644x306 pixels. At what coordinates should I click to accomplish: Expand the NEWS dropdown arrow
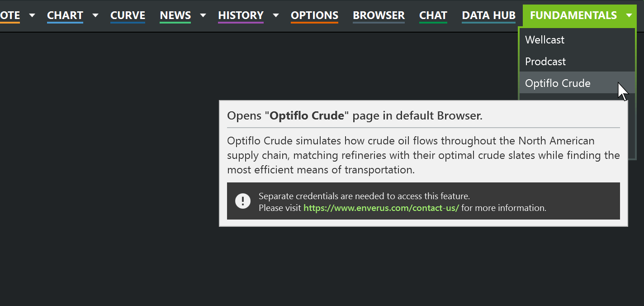[203, 15]
